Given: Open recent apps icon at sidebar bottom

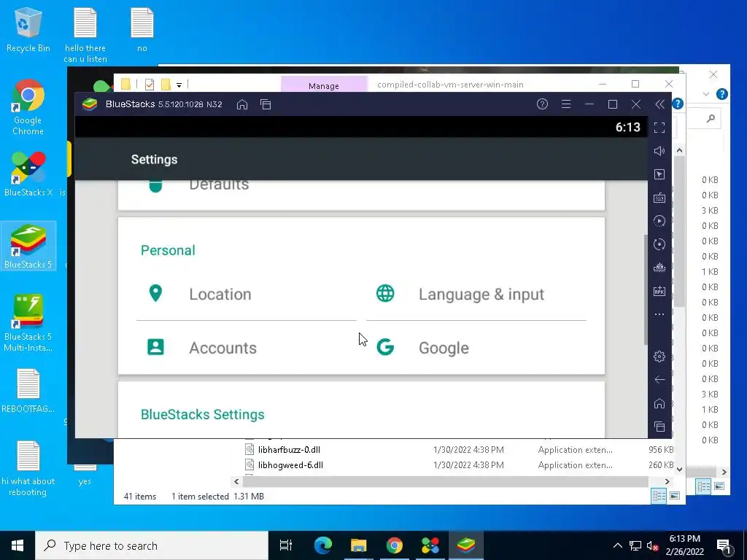Looking at the screenshot, I should pos(659,427).
